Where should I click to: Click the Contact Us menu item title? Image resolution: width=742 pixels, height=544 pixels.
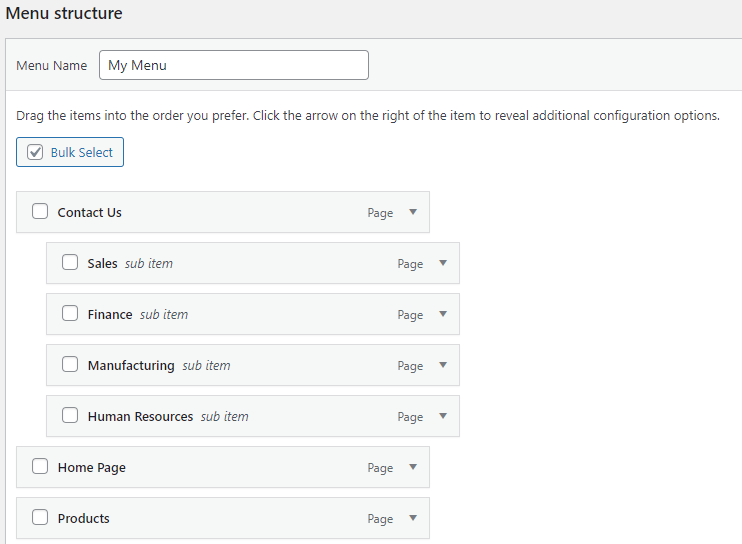89,213
